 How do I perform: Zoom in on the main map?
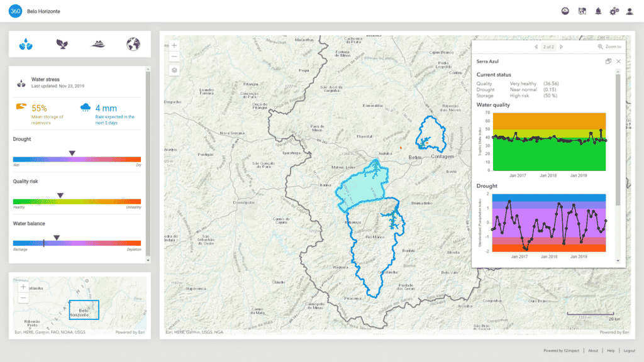click(174, 45)
